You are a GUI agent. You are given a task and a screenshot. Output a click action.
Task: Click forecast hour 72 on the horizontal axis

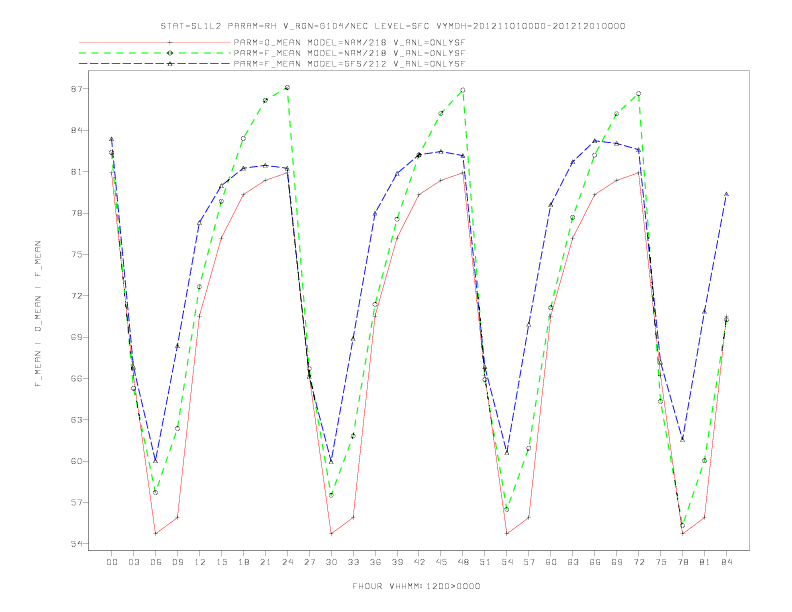click(x=639, y=562)
